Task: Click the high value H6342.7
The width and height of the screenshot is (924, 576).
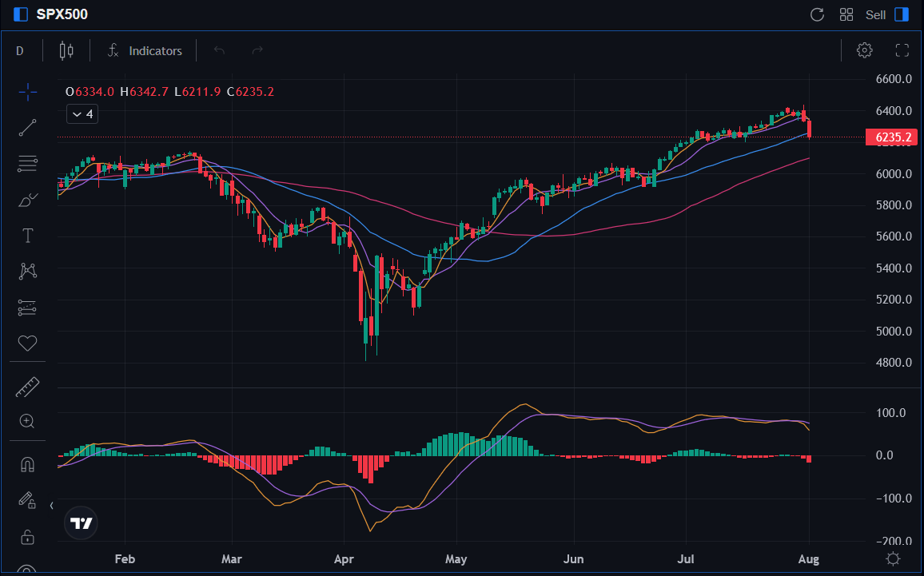Action: click(144, 92)
